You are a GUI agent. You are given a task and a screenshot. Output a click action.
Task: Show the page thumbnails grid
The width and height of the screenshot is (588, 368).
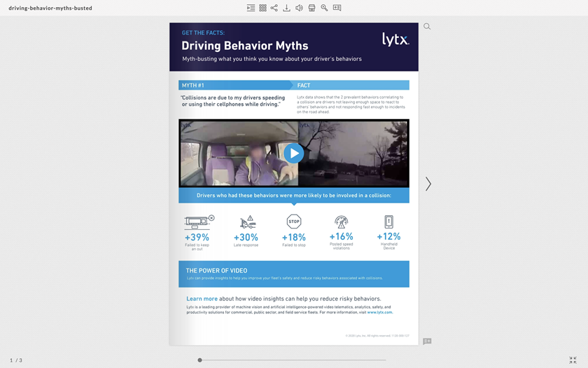pyautogui.click(x=262, y=8)
